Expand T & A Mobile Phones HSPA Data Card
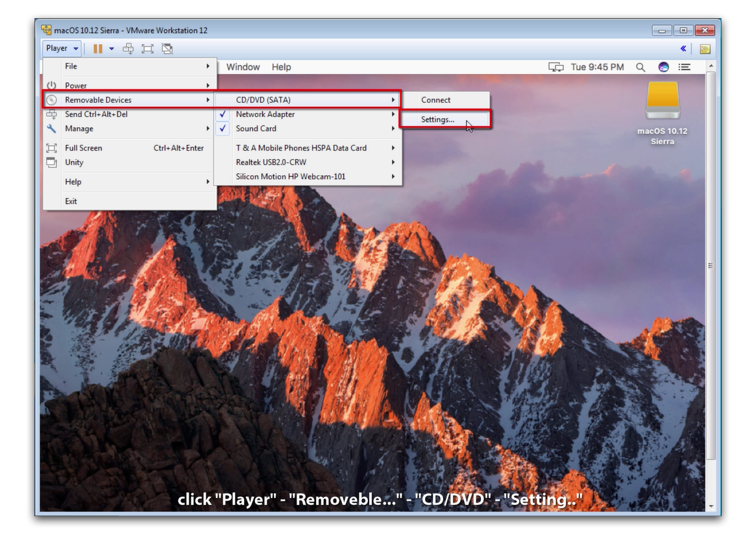756x548 pixels. (308, 148)
